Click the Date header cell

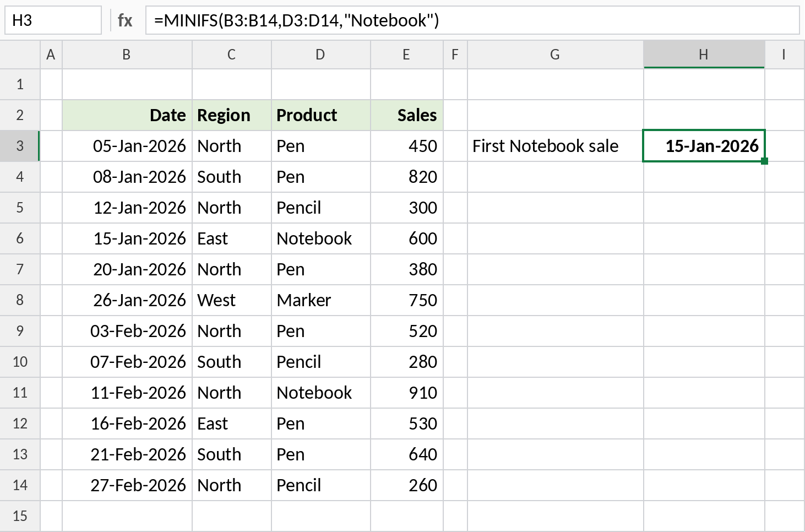click(x=127, y=115)
